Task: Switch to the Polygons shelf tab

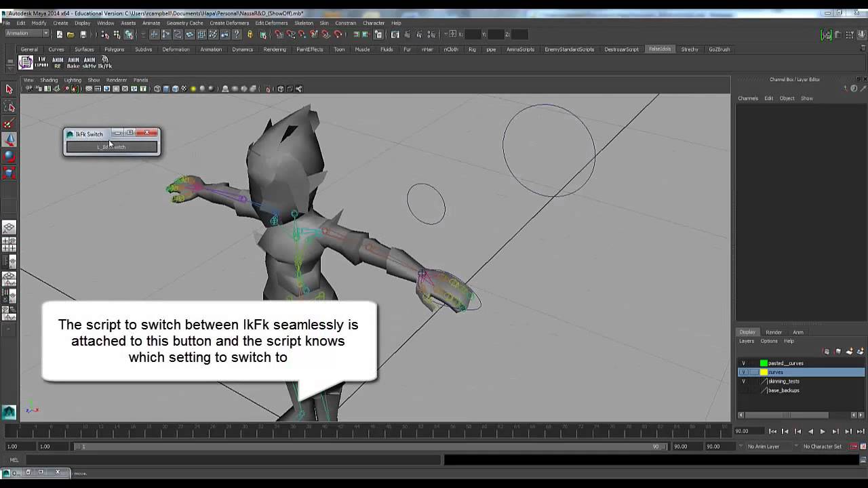Action: (x=114, y=49)
